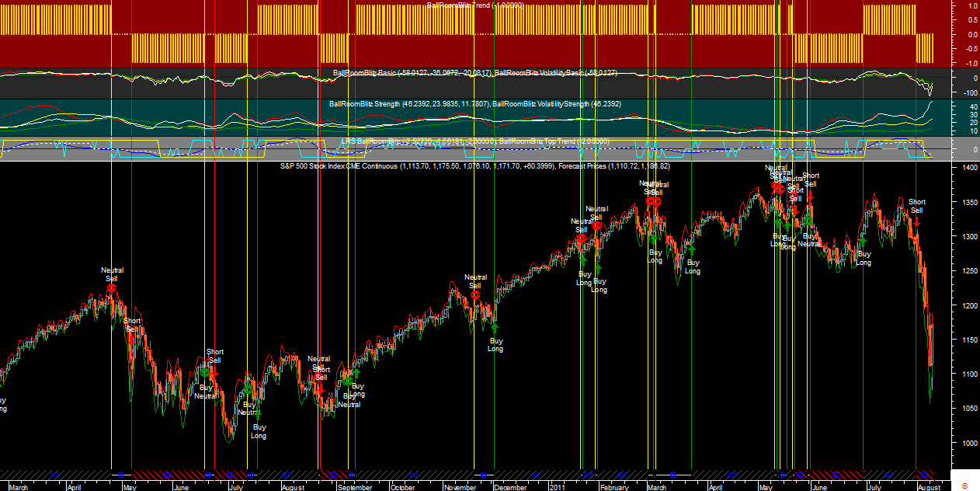This screenshot has height=491, width=980.
Task: Click the Buy Long label in April 2011
Action: coord(692,267)
